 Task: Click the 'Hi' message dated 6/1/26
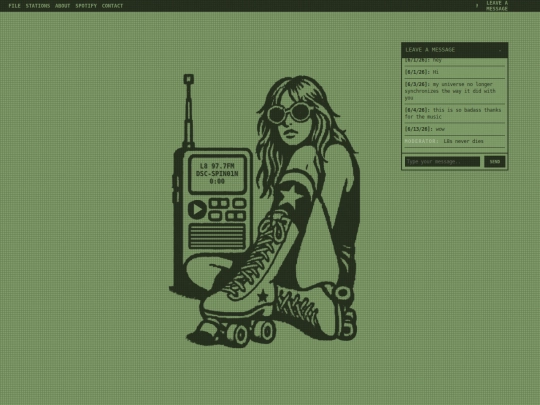click(455, 72)
